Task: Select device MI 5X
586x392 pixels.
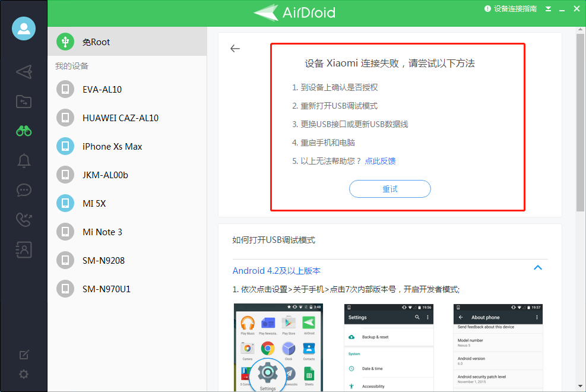Action: point(127,203)
